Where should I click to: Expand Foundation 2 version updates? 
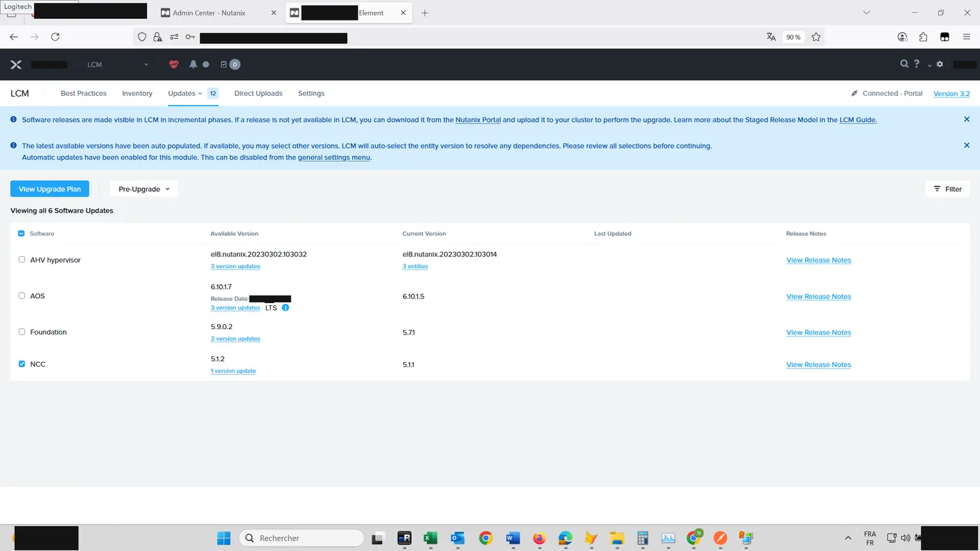tap(235, 339)
